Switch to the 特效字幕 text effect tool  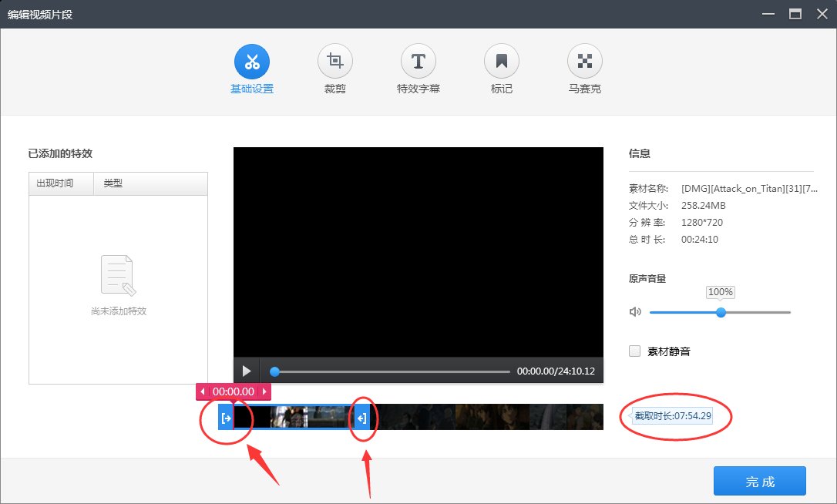pos(418,59)
